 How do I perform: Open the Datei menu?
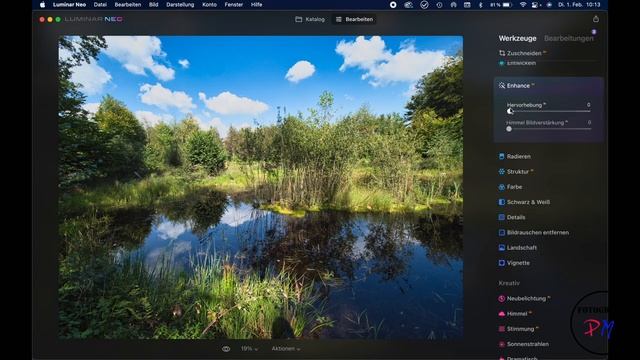pyautogui.click(x=100, y=5)
